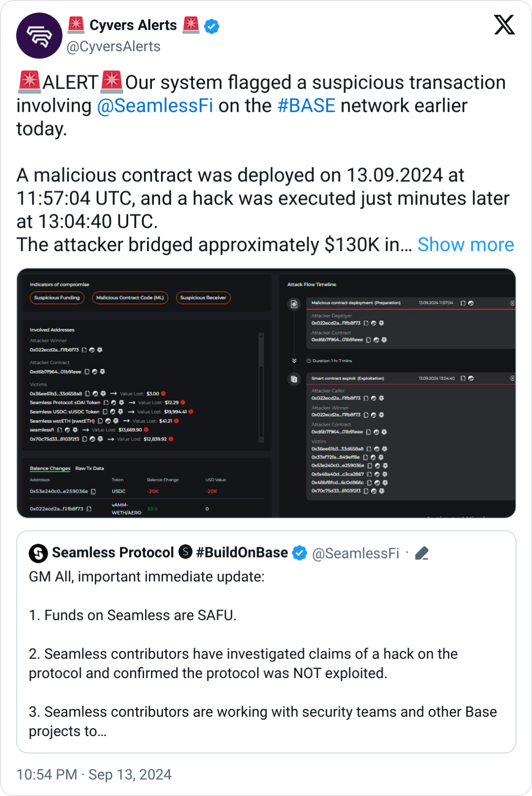Click the Smart contract exploit timeline step icon
Viewport: 532px width, 796px height.
[x=294, y=379]
